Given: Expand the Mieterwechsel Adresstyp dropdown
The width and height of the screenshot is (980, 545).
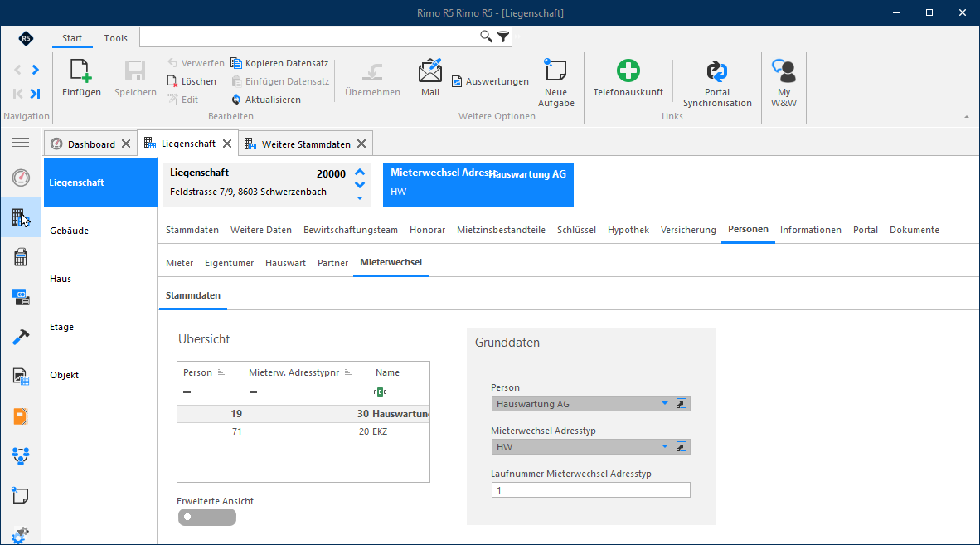Looking at the screenshot, I should pos(664,447).
